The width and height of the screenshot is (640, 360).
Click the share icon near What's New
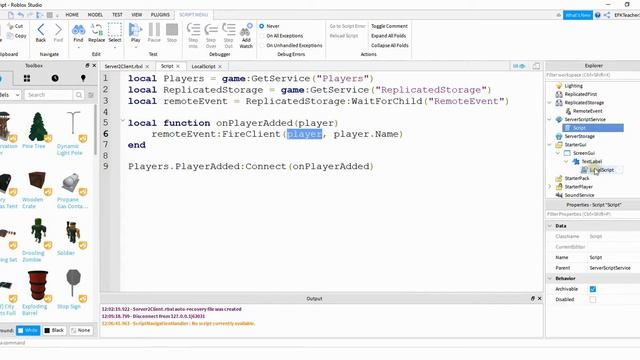pos(607,15)
